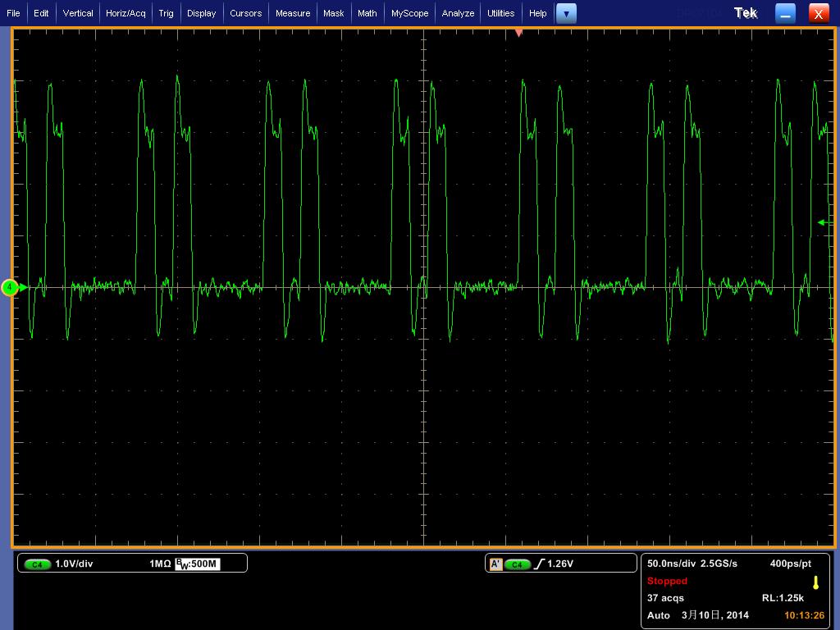Open the Help menu
840x630 pixels.
[538, 13]
